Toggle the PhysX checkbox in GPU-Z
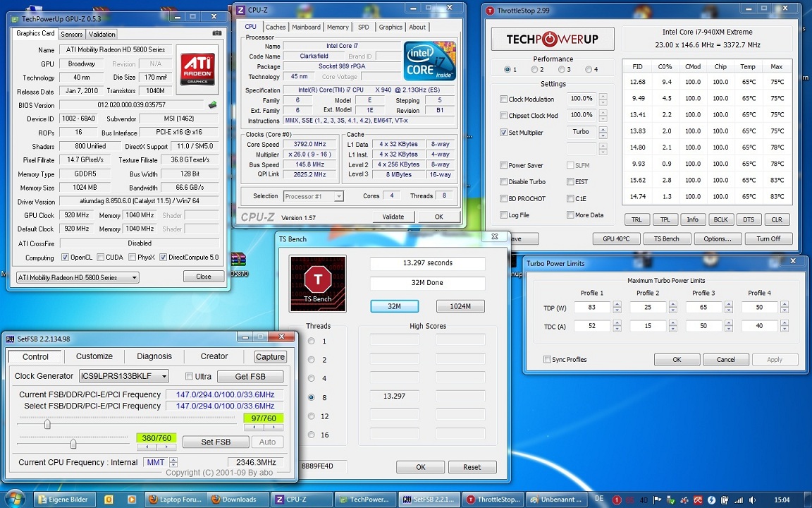 (133, 257)
